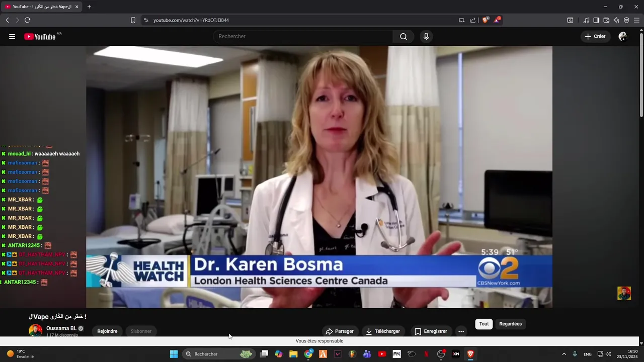Go to the YouTube home logo
Image resolution: width=644 pixels, height=362 pixels.
tap(40, 37)
